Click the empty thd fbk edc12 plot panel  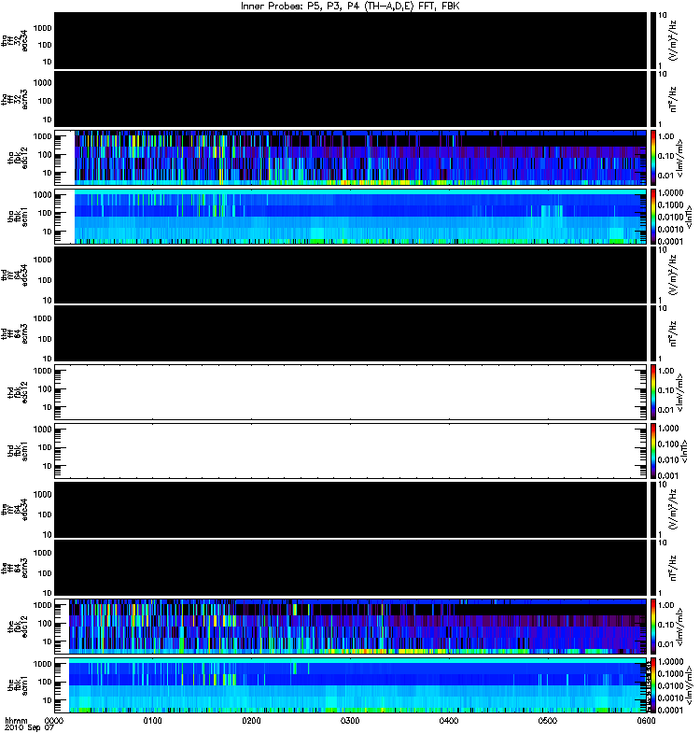coord(351,392)
